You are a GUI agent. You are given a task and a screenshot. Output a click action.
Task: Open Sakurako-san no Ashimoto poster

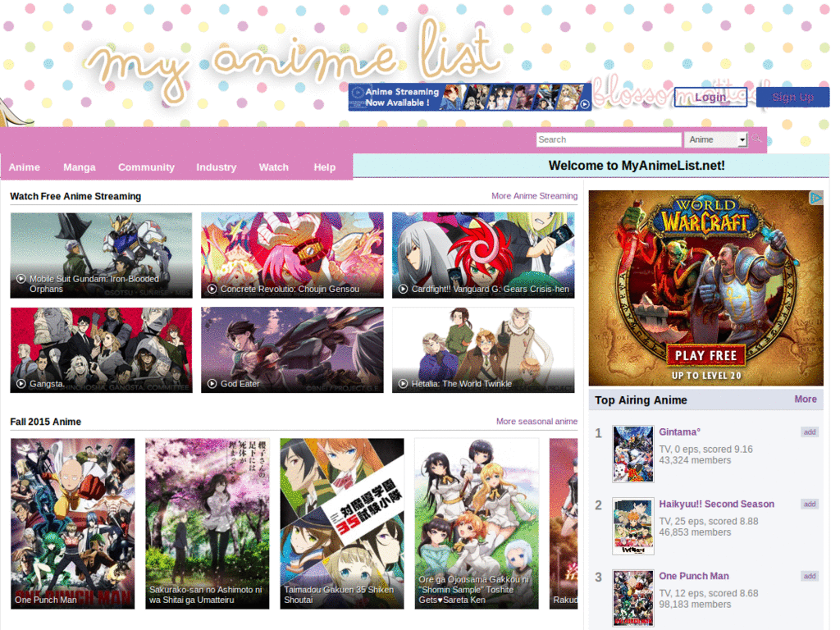208,523
